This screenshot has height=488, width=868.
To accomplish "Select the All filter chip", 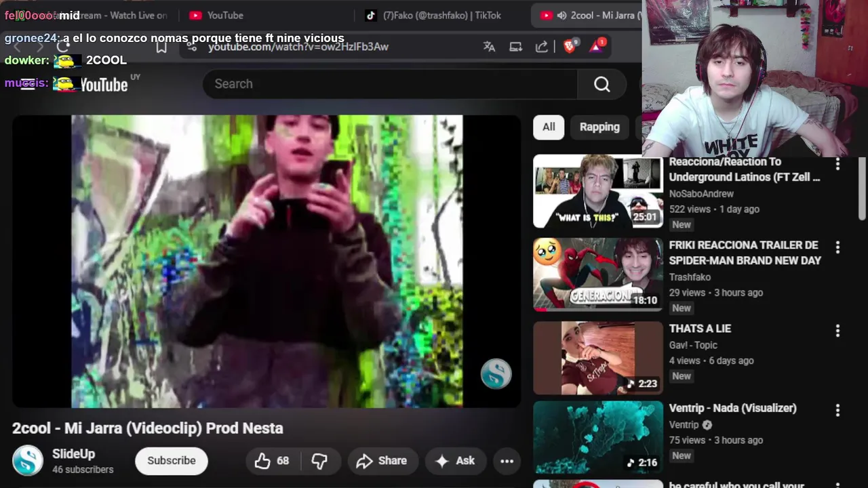I will click(x=549, y=127).
